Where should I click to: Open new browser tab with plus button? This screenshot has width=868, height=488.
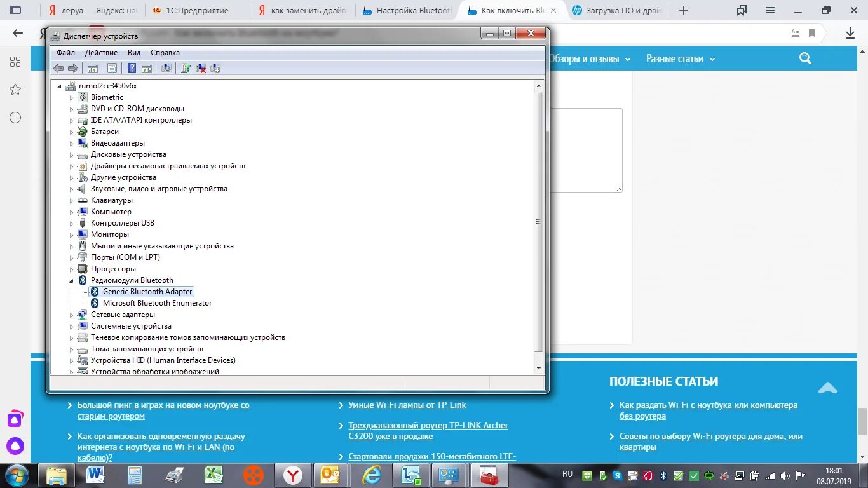coord(684,10)
